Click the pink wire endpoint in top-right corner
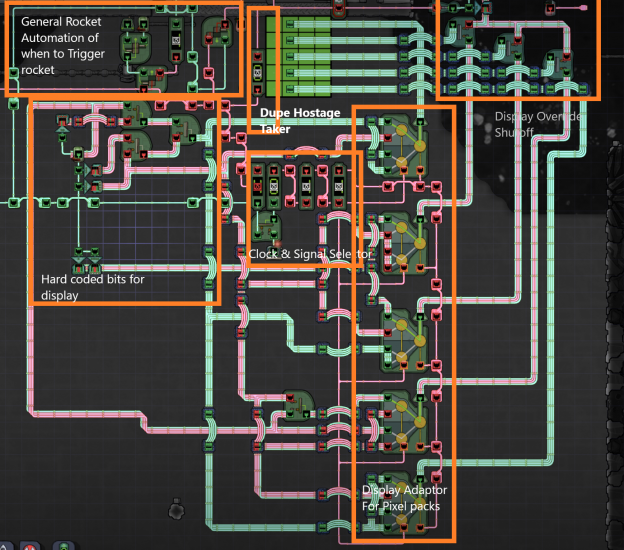The width and height of the screenshot is (624, 550). tap(583, 7)
